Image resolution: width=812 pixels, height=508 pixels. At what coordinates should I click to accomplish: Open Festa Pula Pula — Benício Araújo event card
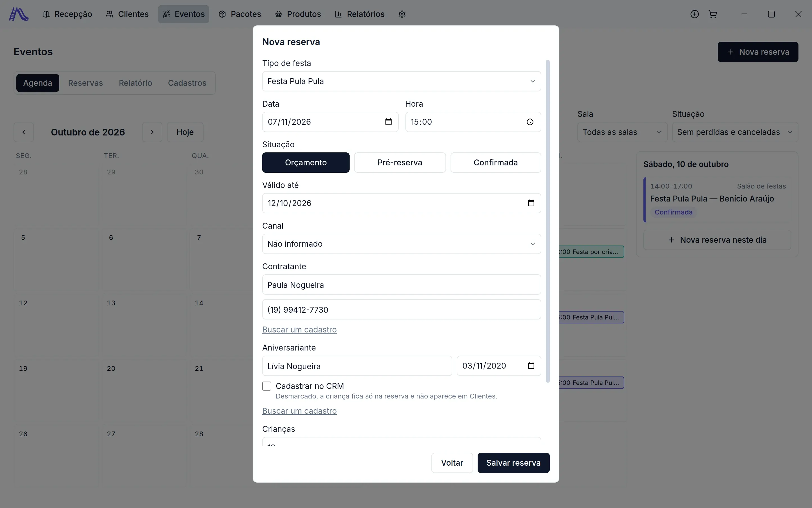(717, 200)
